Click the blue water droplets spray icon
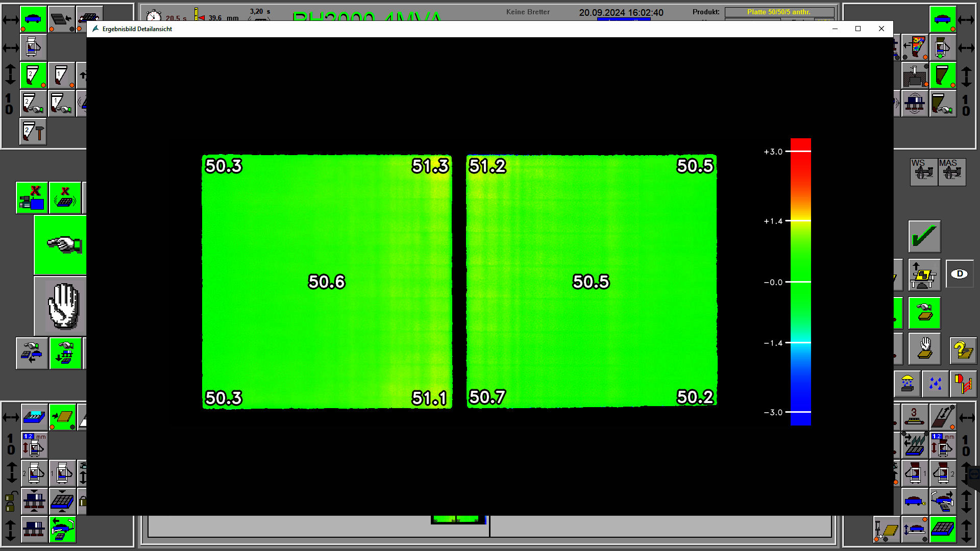 pyautogui.click(x=935, y=384)
